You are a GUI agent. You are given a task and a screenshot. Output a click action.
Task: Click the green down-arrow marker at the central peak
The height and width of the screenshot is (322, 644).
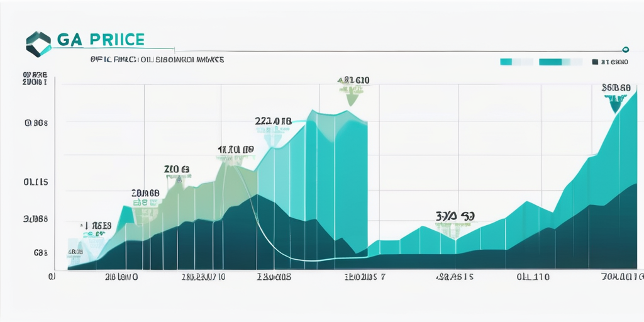(352, 96)
